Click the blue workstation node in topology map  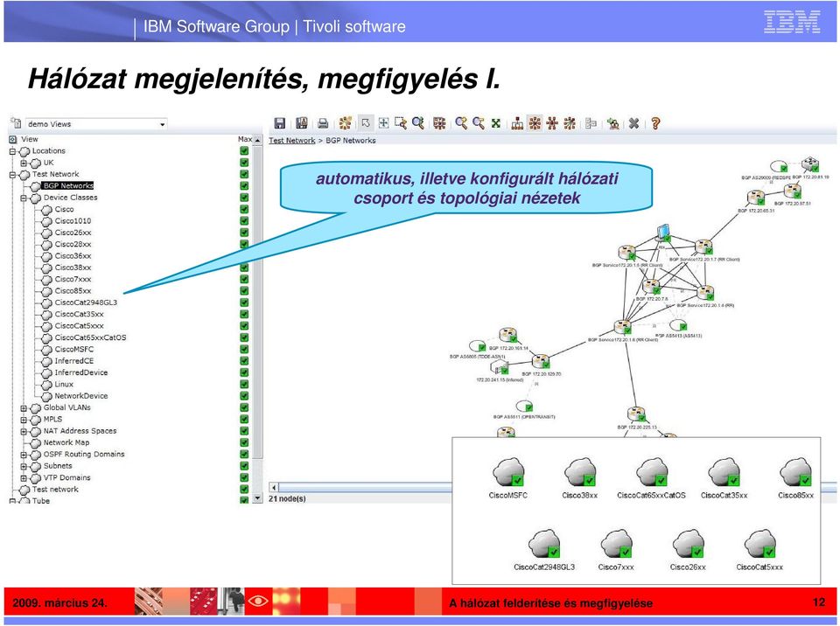click(x=664, y=232)
